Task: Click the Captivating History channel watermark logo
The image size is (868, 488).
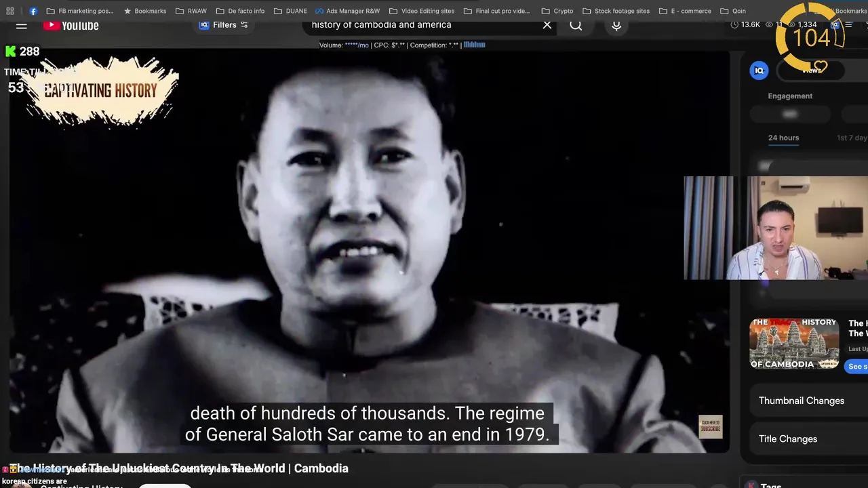Action: 102,91
